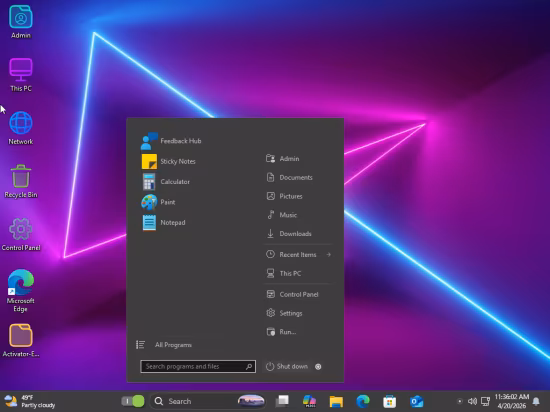This screenshot has width=550, height=412.
Task: Open the network tray icon
Action: [x=485, y=401]
